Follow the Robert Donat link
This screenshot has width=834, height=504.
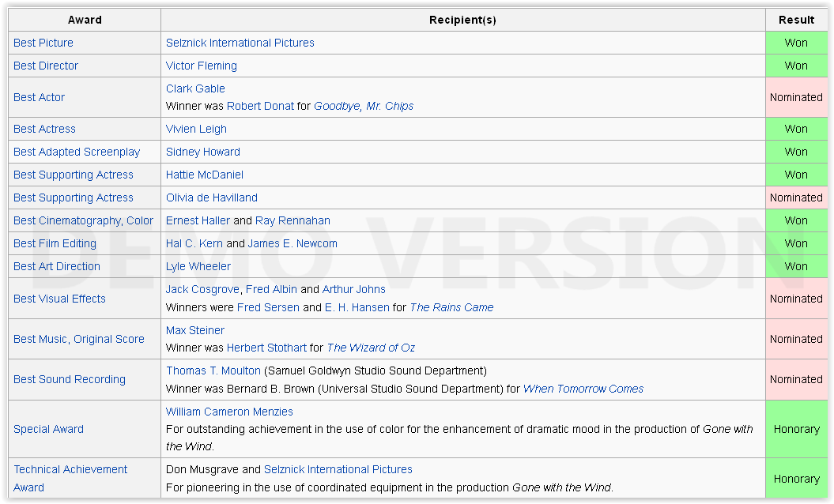pos(260,106)
